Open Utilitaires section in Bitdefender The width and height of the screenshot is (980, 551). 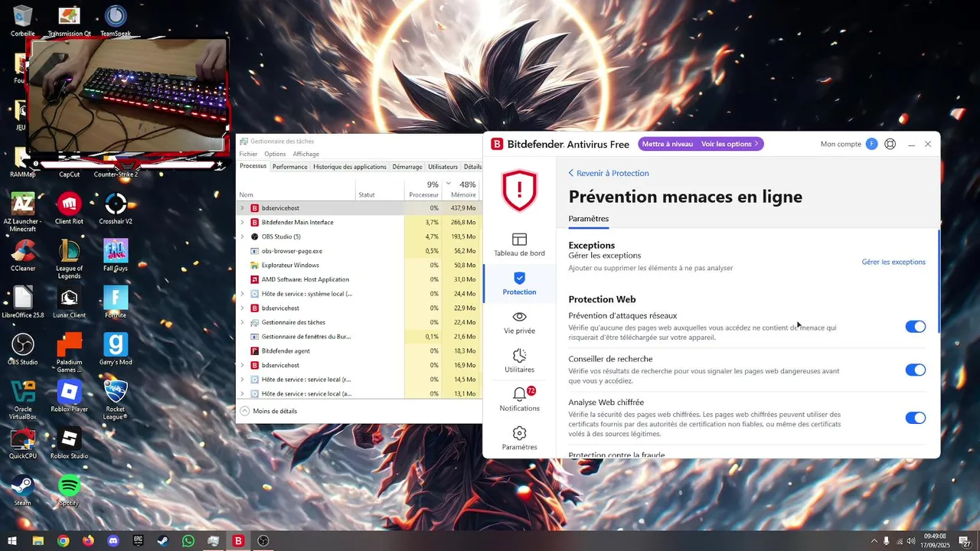[x=519, y=361]
